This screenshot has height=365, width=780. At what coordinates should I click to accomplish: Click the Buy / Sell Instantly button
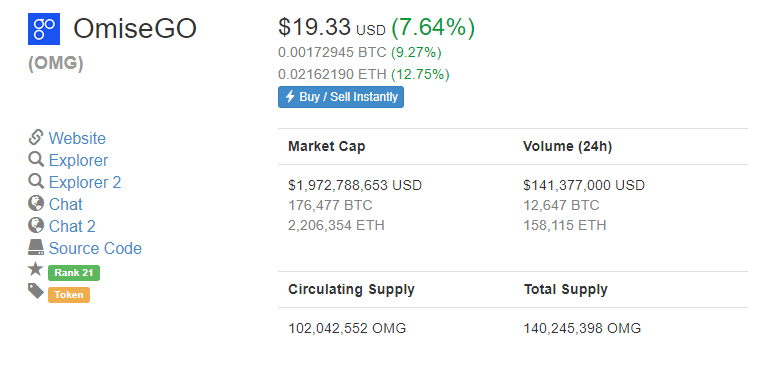341,97
